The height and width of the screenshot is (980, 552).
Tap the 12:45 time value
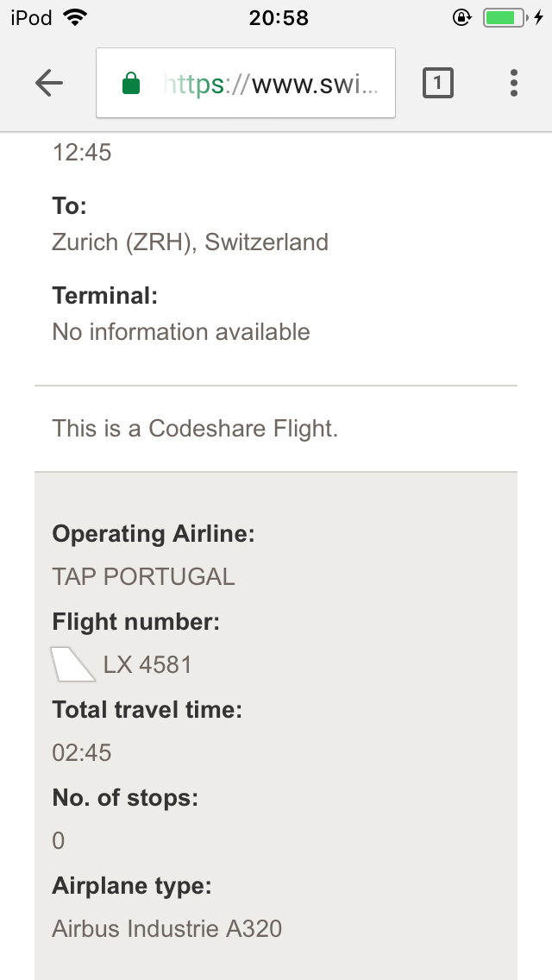(82, 153)
